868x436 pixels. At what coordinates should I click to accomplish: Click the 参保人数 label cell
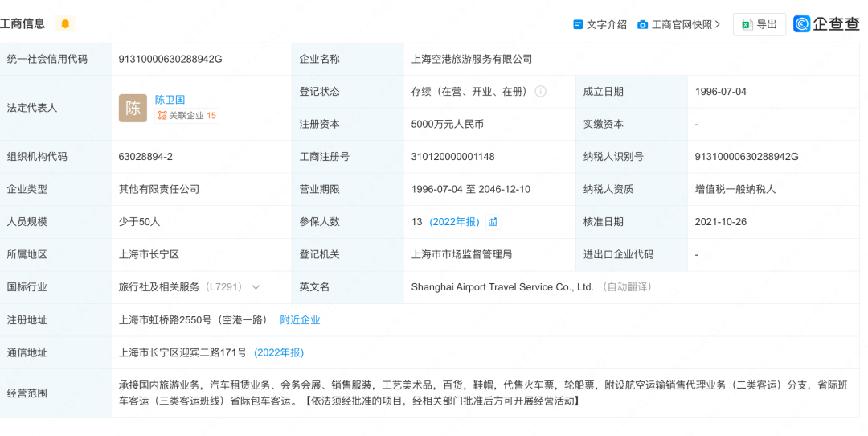[x=348, y=221]
